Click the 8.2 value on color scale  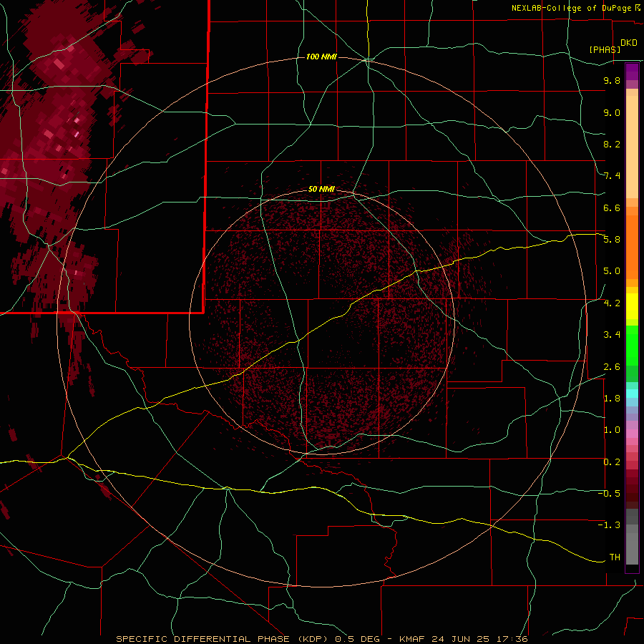pyautogui.click(x=612, y=144)
